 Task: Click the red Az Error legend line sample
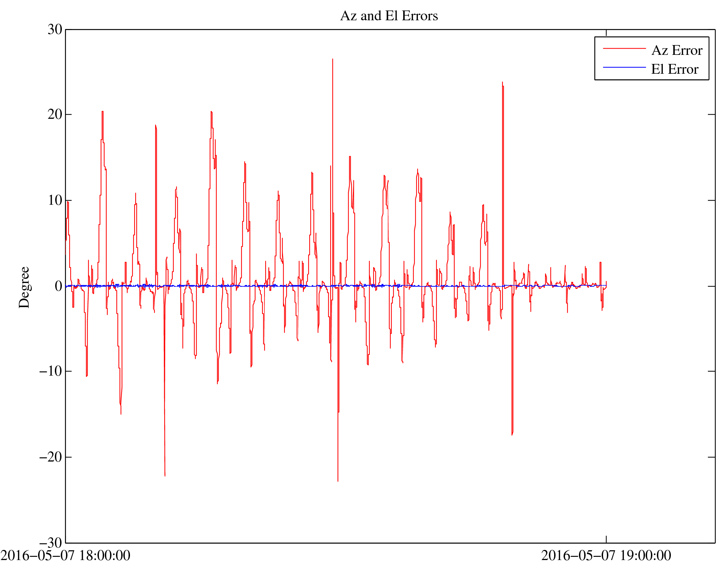click(x=624, y=49)
